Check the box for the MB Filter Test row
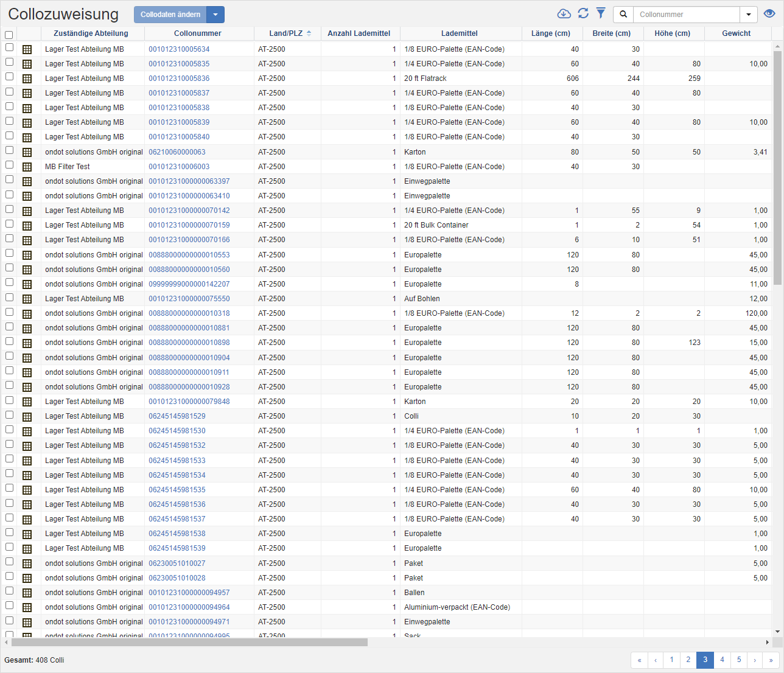 [x=9, y=165]
